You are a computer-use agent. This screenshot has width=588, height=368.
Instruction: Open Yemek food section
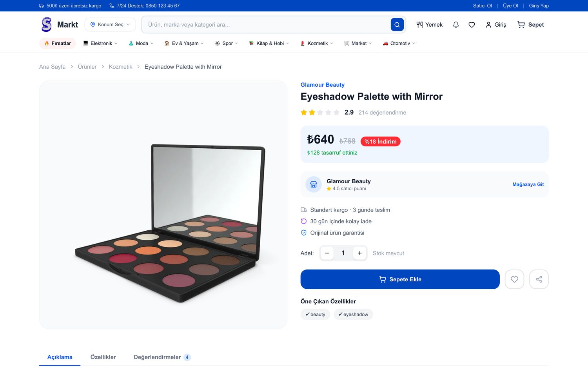[x=429, y=25]
